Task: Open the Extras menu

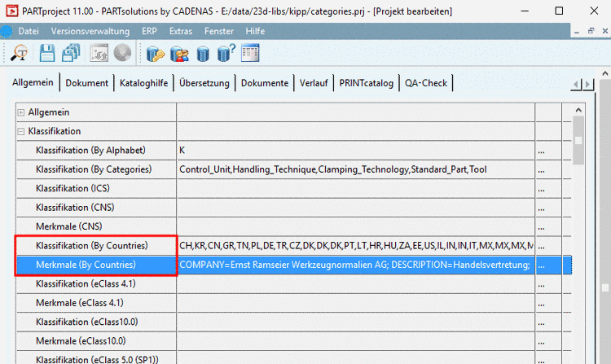Action: [x=181, y=31]
